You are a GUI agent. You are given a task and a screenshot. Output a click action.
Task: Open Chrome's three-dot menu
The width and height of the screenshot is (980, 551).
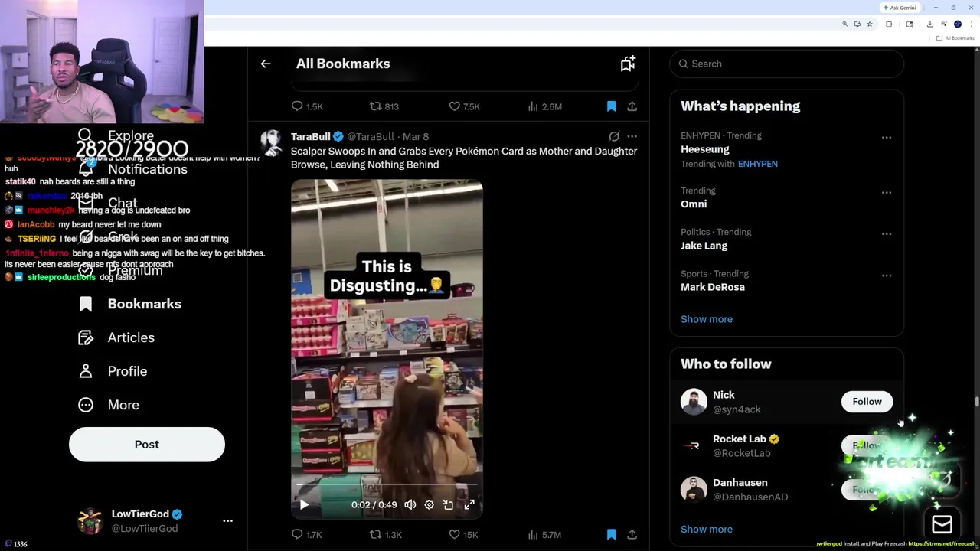click(972, 24)
